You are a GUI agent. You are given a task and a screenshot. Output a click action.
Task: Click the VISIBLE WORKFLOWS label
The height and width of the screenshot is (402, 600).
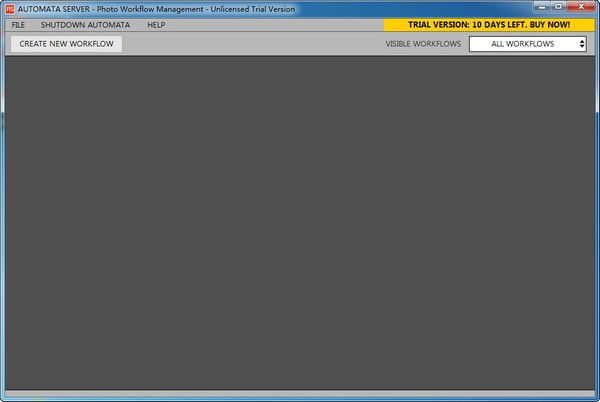click(x=423, y=44)
